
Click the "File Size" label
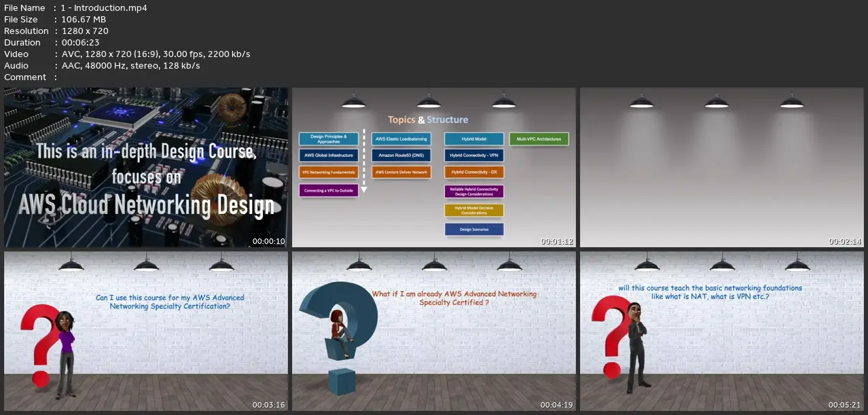point(21,20)
